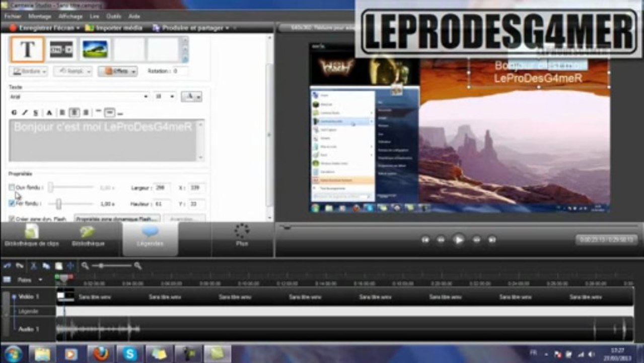Image resolution: width=644 pixels, height=363 pixels.
Task: Jump to end of preview
Action: click(492, 240)
